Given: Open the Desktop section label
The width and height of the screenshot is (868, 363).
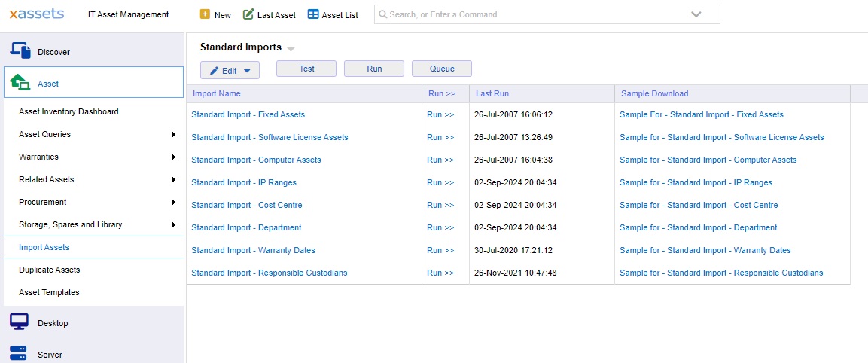Looking at the screenshot, I should pyautogui.click(x=53, y=323).
